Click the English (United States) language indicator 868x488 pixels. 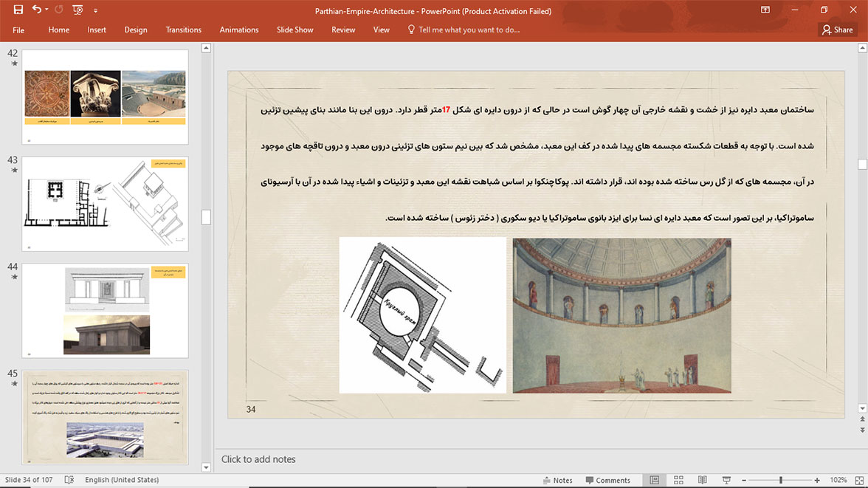click(122, 480)
